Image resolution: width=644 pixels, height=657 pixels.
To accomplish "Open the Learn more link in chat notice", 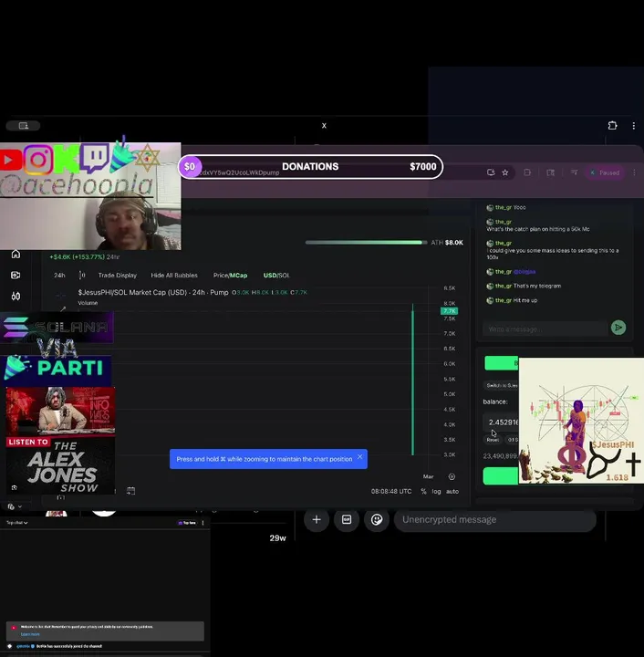I will coord(30,634).
